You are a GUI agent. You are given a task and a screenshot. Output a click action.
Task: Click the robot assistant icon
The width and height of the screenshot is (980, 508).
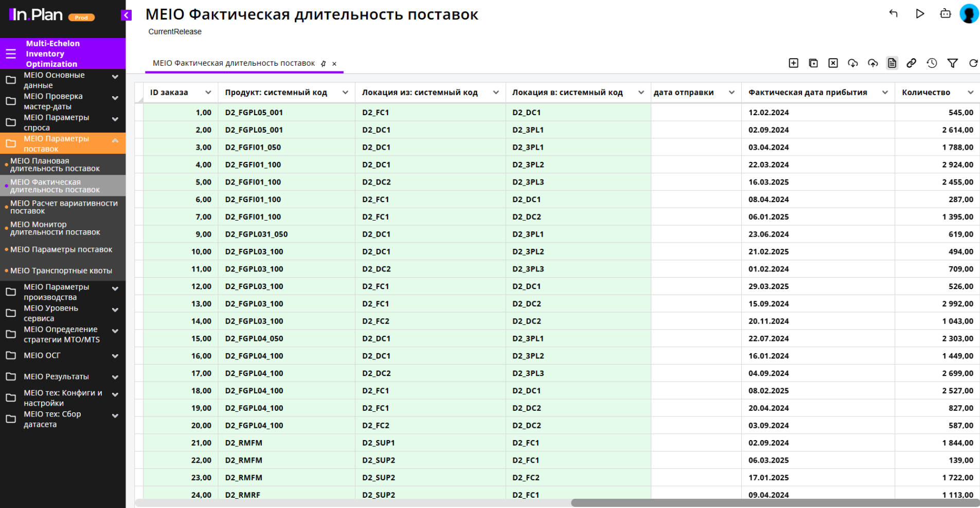[x=945, y=14]
